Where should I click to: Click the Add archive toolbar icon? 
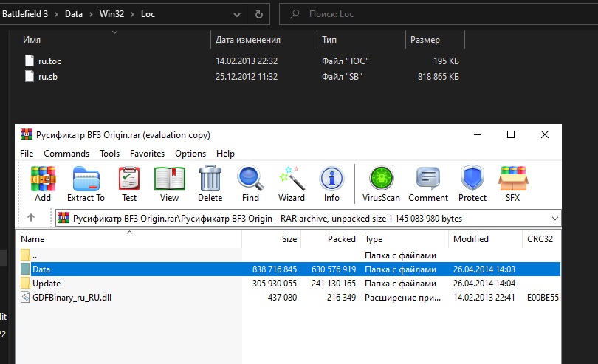click(43, 179)
